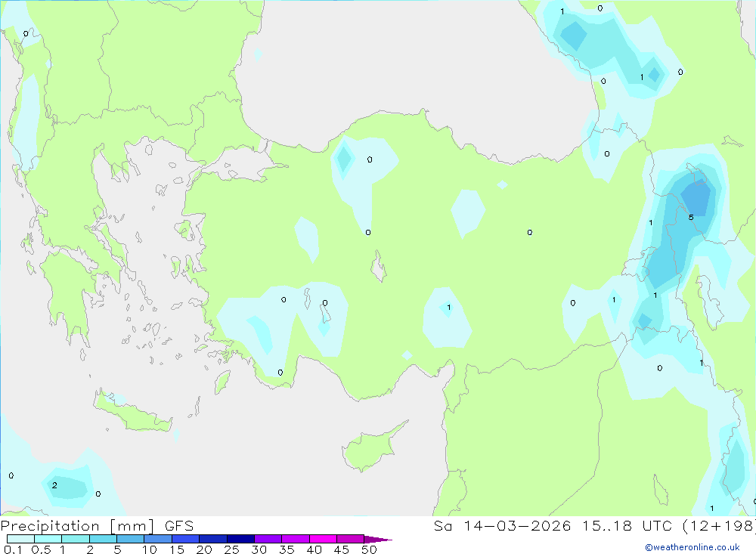Click the '2' precipitation value on map
Viewport: 756px width, 554px height.
point(54,485)
